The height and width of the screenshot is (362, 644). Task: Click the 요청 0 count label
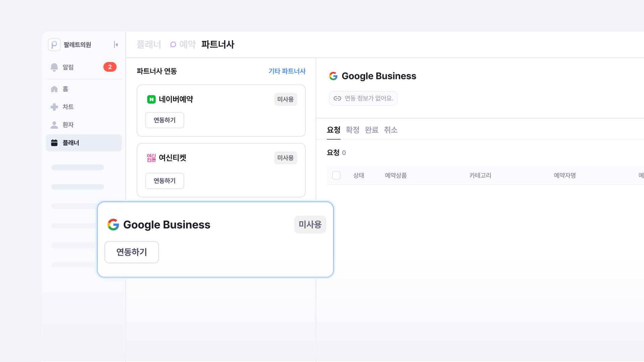(x=336, y=153)
